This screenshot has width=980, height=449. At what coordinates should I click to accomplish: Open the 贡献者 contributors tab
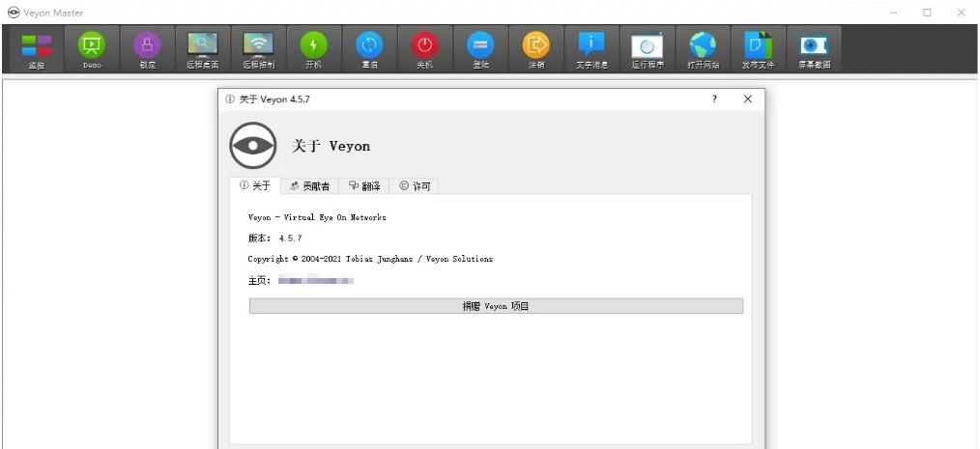click(309, 186)
